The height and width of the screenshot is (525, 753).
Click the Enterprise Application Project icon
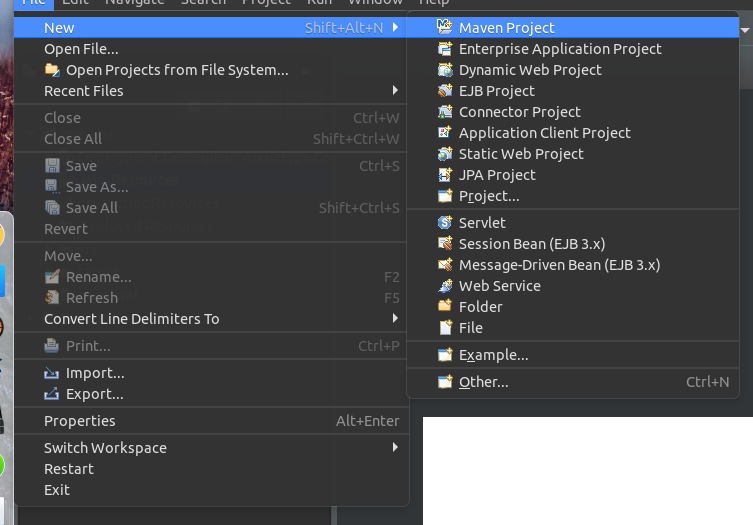(x=445, y=49)
